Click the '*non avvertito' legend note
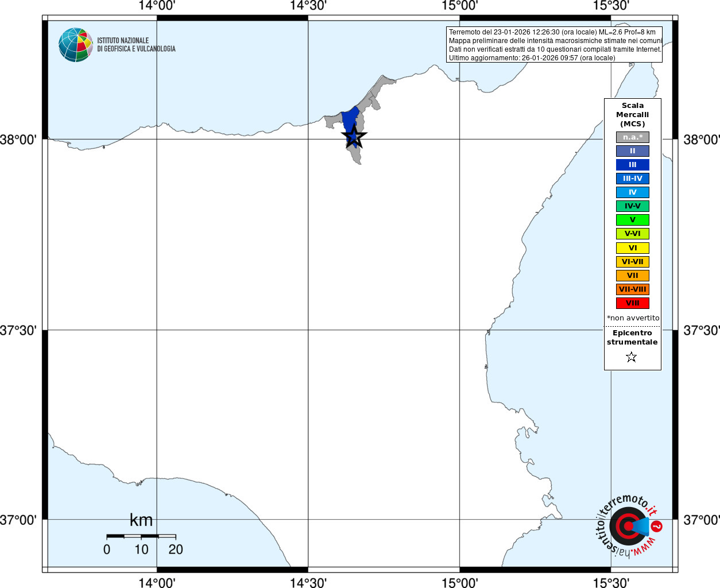This screenshot has width=720, height=588. pos(633,318)
